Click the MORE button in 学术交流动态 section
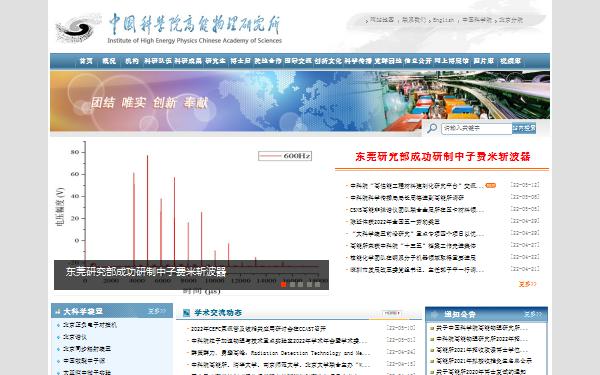 coord(392,313)
